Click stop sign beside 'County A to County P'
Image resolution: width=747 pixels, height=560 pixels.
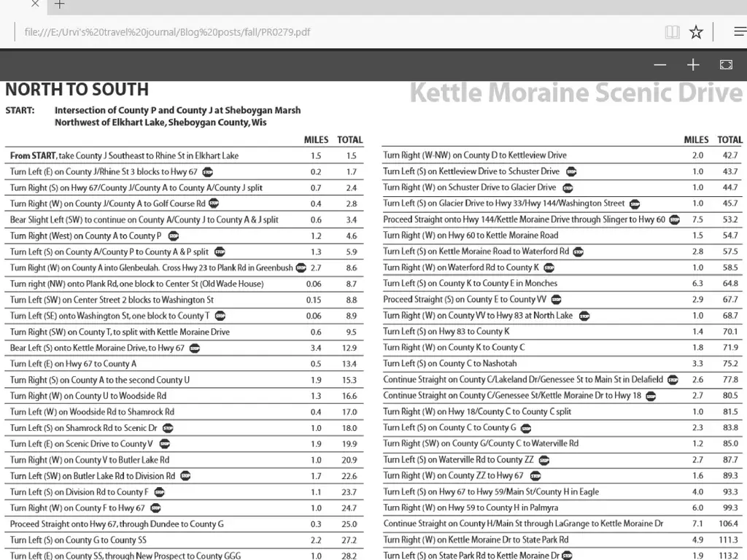(174, 236)
